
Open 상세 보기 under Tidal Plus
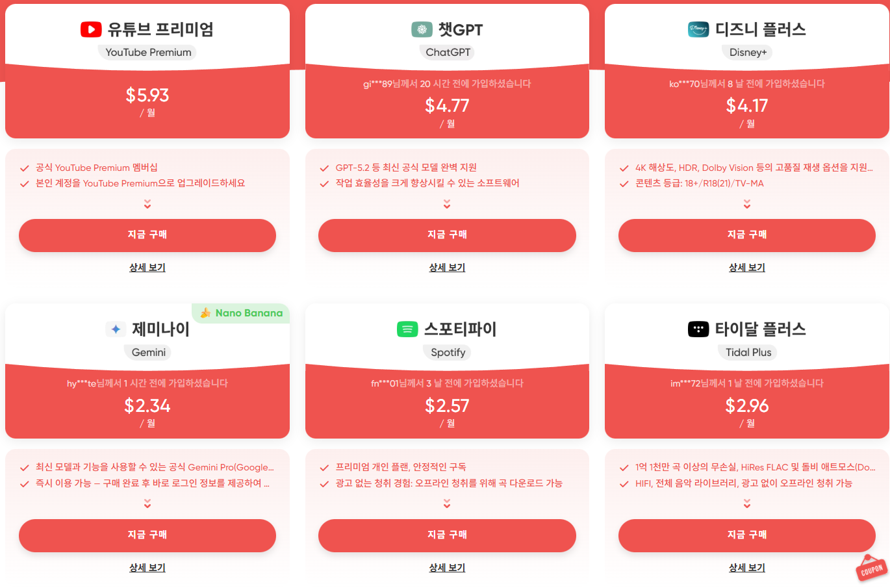(746, 567)
